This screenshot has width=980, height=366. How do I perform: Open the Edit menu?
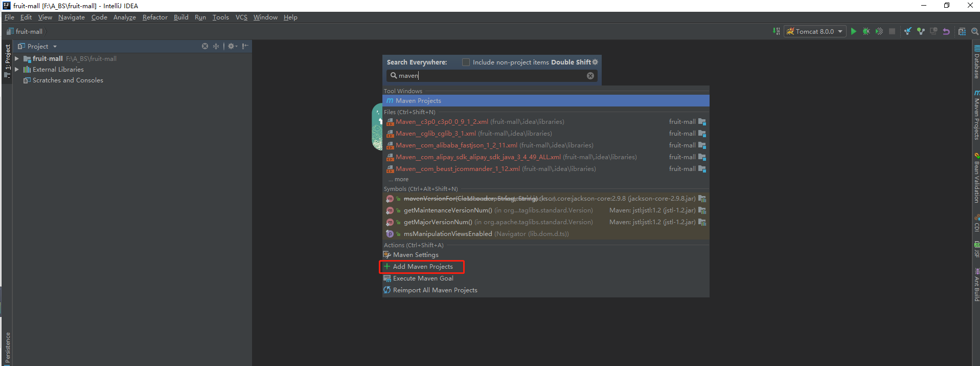click(26, 17)
